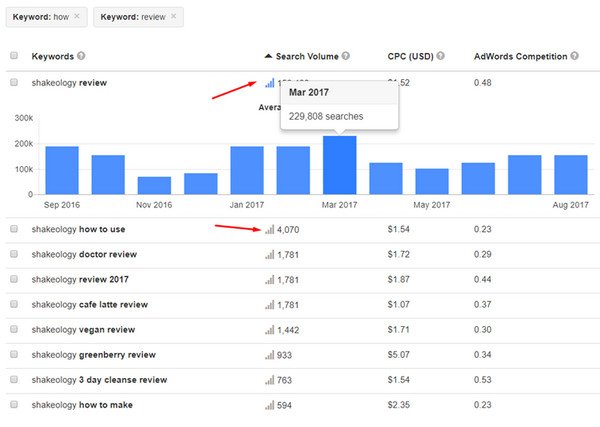
Task: Open help icon next to CPC (USD) header
Action: 440,56
